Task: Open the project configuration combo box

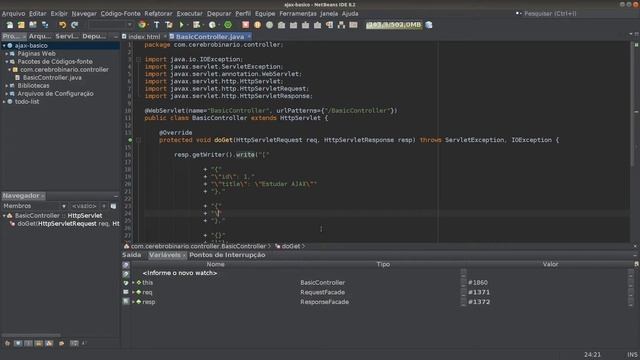Action: click(x=111, y=25)
